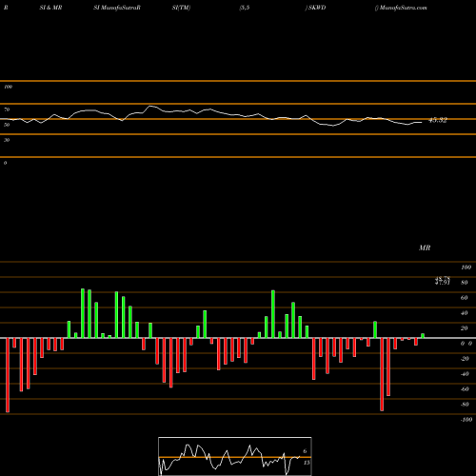Click the label 15 inside mini chart
The image size is (476, 476).
point(307,463)
